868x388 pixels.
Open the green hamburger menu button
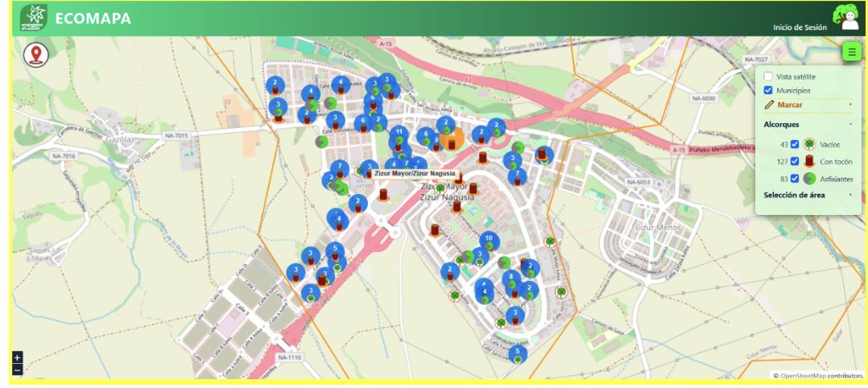[x=851, y=52]
